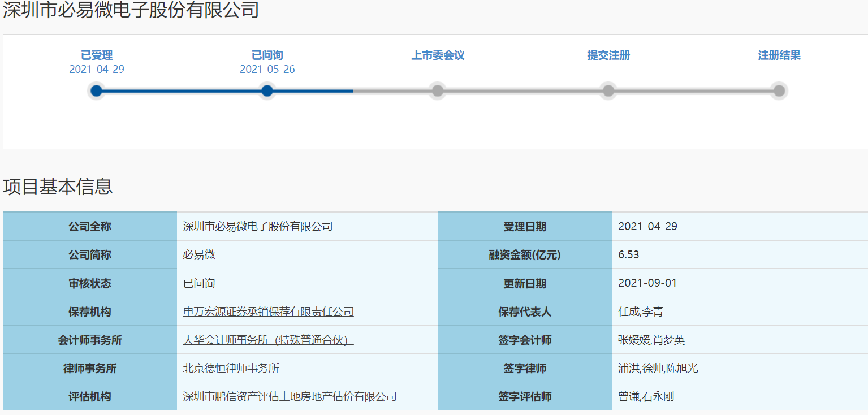This screenshot has height=415, width=868.
Task: Click the 2021-04-29 acceptance date table value
Action: (647, 226)
